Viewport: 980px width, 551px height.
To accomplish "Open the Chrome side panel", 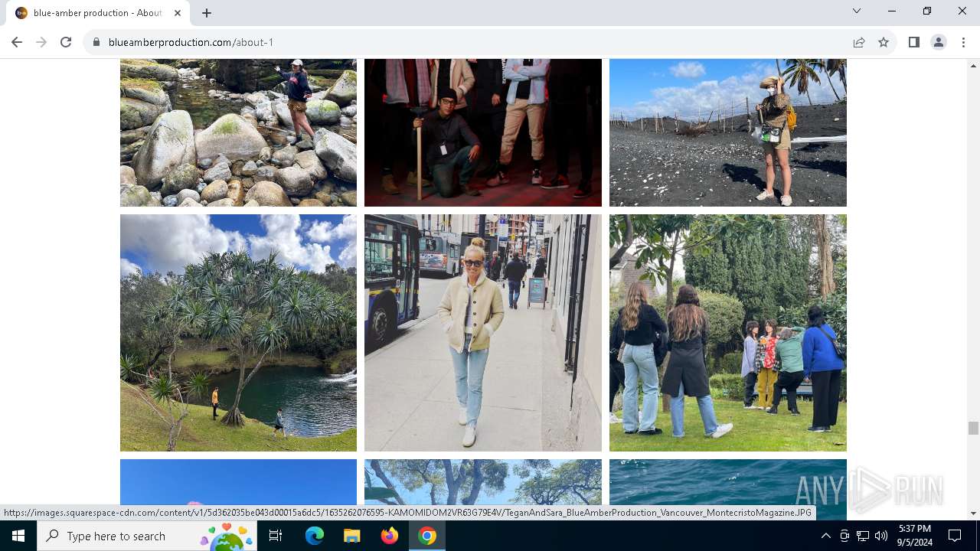I will click(914, 42).
